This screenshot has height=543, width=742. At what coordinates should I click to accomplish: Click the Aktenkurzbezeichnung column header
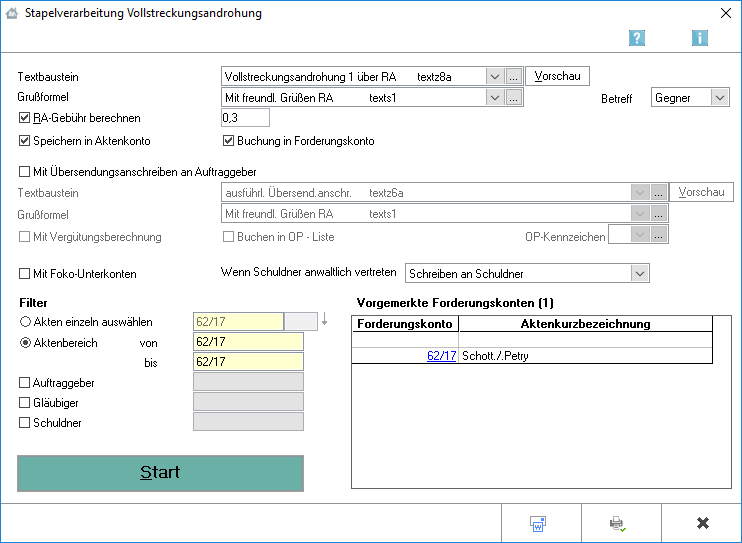(x=586, y=324)
